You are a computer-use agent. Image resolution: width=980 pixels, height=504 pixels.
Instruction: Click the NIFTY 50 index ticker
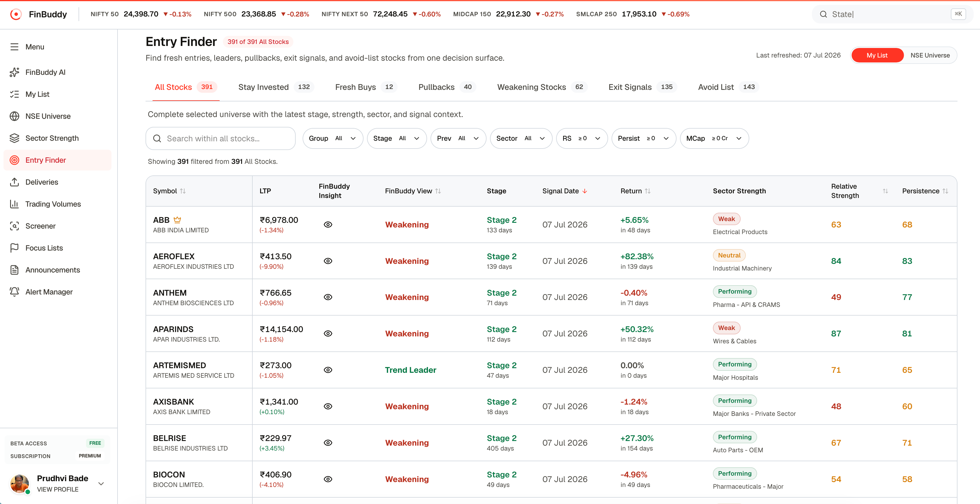[141, 14]
